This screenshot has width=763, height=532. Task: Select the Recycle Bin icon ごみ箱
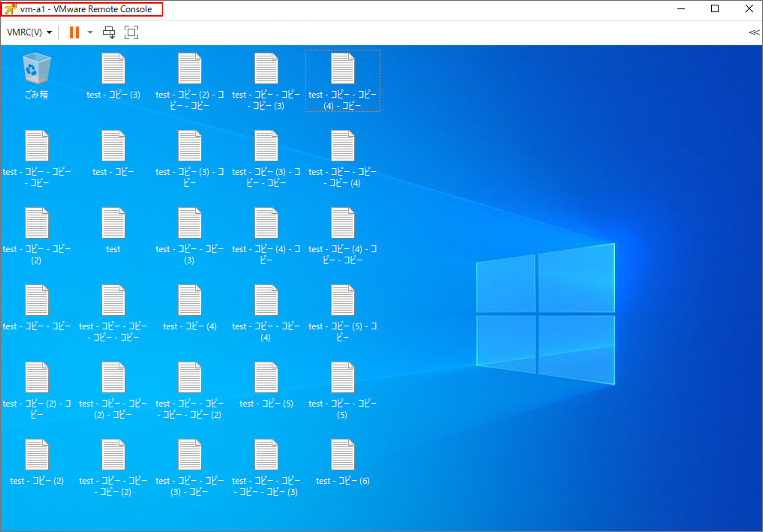pyautogui.click(x=37, y=76)
